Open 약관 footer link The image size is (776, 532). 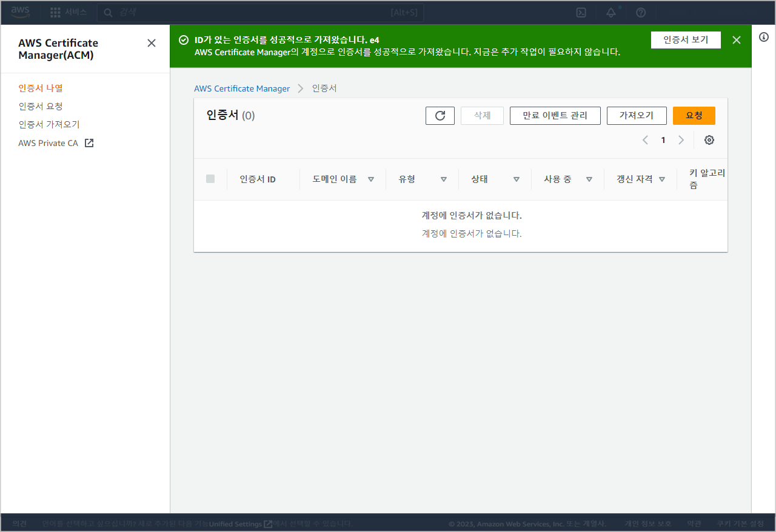694,524
